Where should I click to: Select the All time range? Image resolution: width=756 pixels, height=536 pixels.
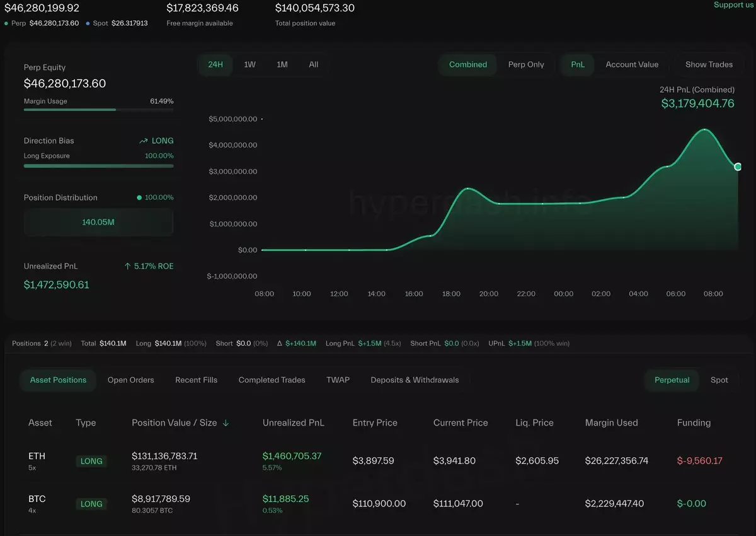pos(314,64)
